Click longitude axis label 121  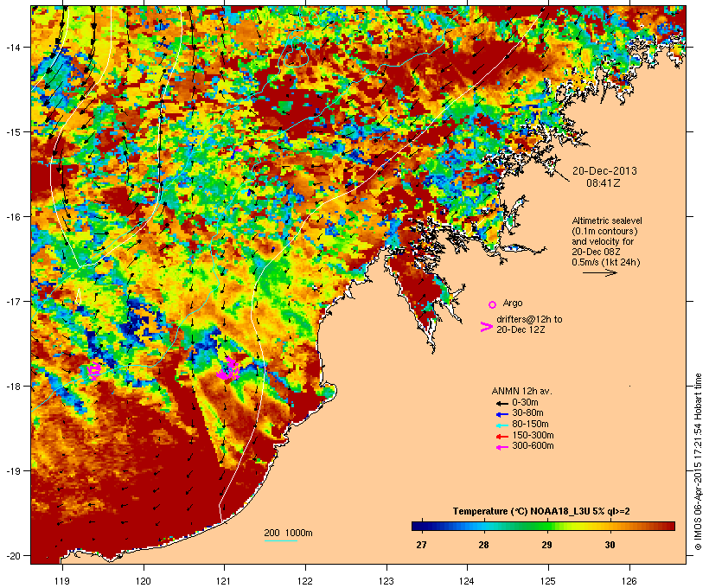pyautogui.click(x=224, y=581)
